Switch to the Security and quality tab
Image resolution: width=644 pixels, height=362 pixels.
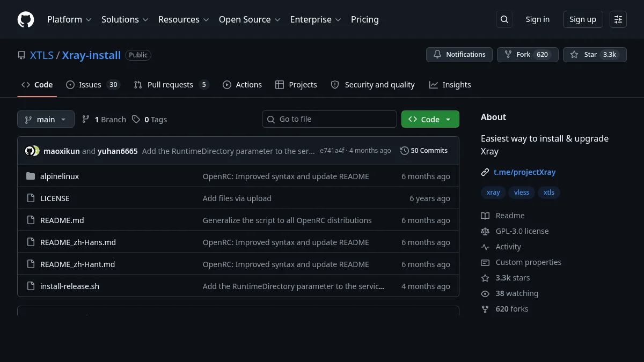coord(373,85)
